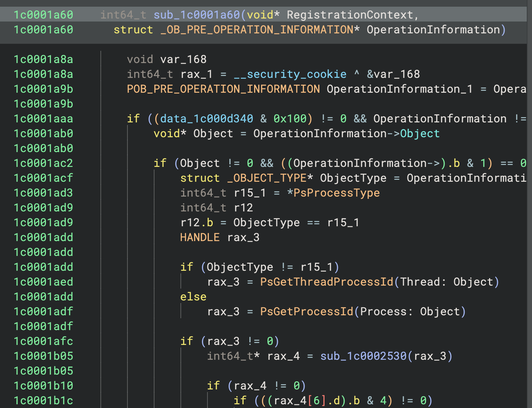
Task: Open the sub_1c0002530 function call
Action: click(363, 356)
